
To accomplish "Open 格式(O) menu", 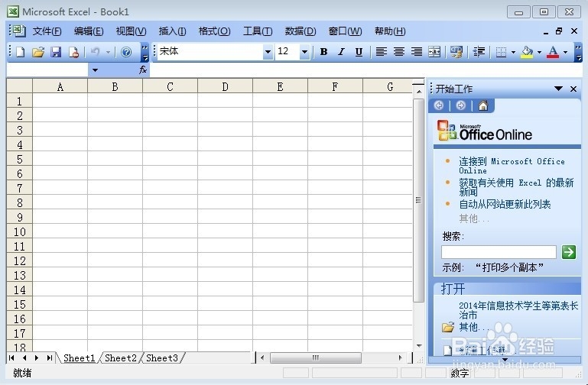I will (214, 31).
